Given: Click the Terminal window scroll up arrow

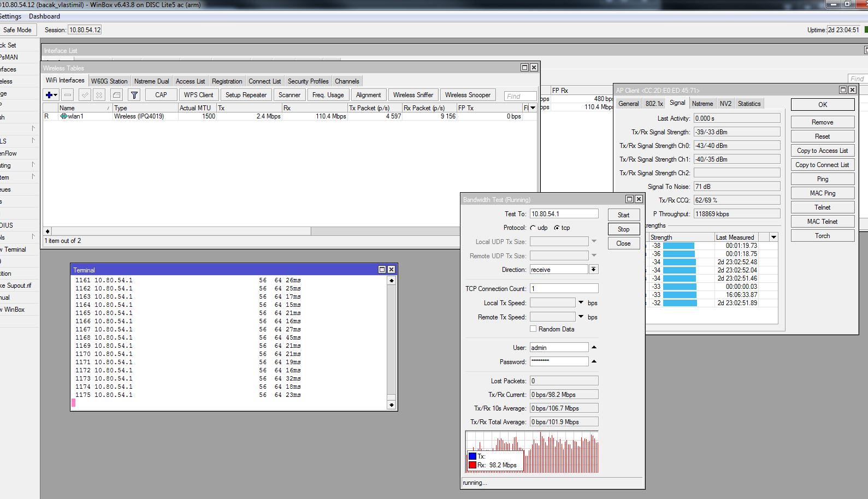Looking at the screenshot, I should coord(391,281).
